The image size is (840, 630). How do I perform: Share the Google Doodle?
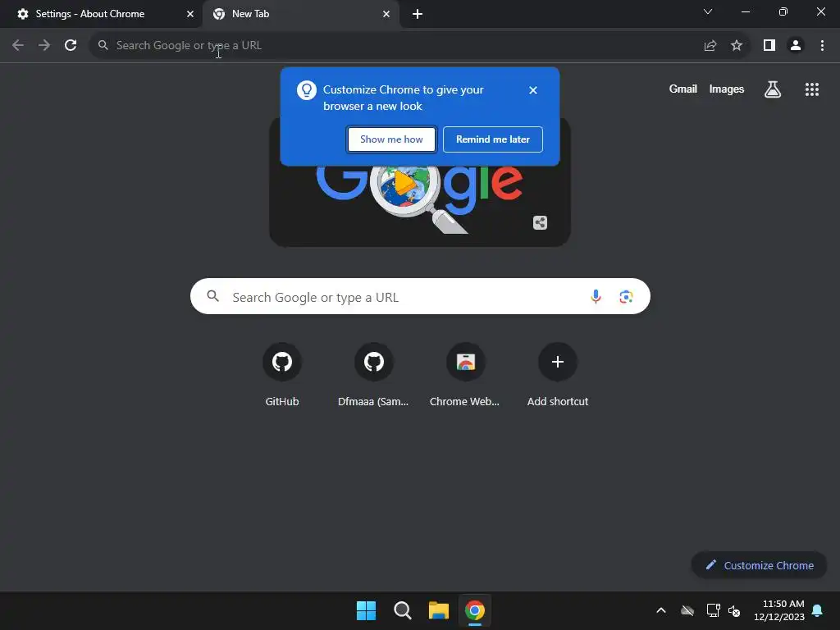coord(540,222)
